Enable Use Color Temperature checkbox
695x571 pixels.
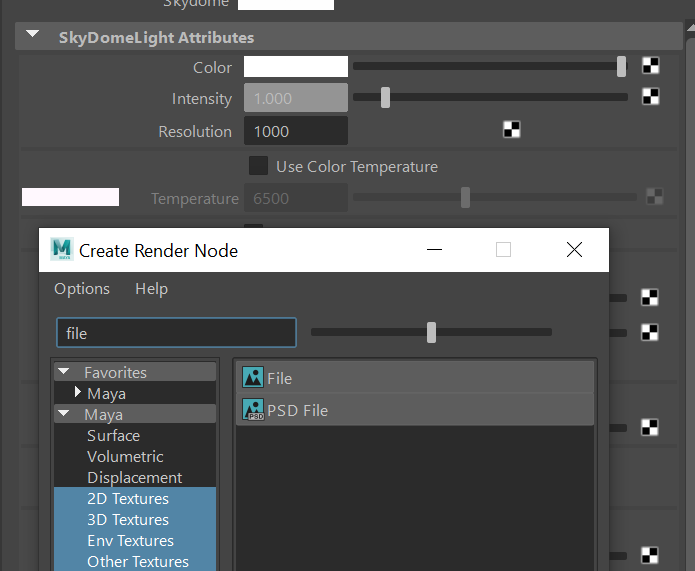point(258,166)
